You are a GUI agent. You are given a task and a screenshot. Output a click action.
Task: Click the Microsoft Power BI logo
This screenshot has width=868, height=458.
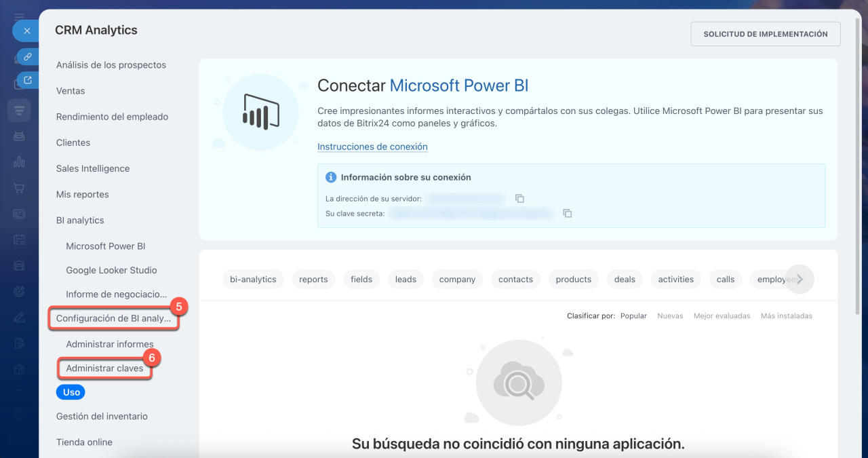tap(260, 113)
